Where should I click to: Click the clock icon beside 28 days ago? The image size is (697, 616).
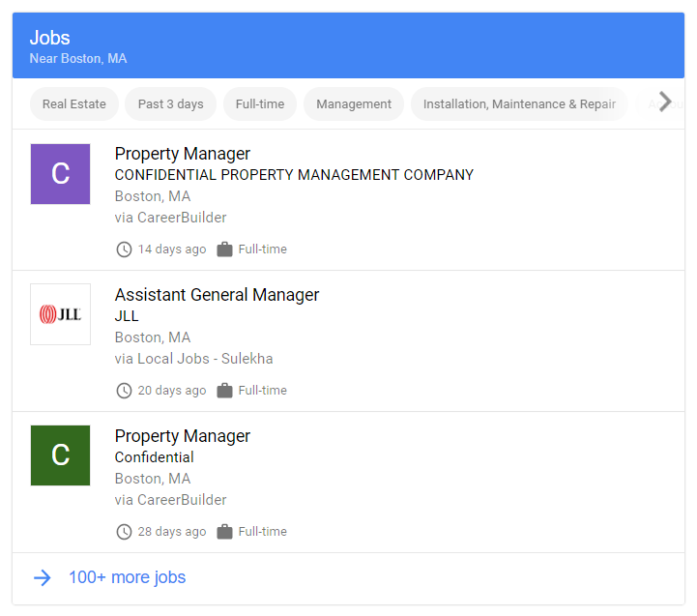pyautogui.click(x=124, y=532)
